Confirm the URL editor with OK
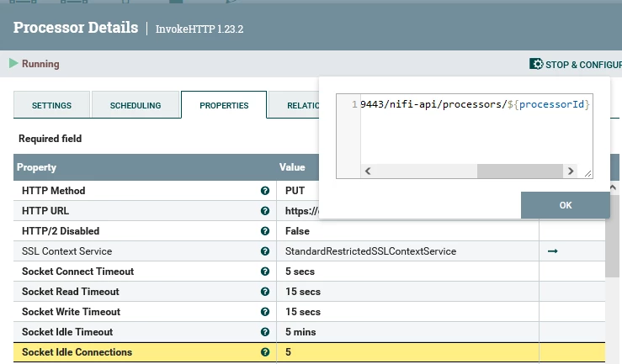Viewport: 622px width, 364px height. point(566,205)
